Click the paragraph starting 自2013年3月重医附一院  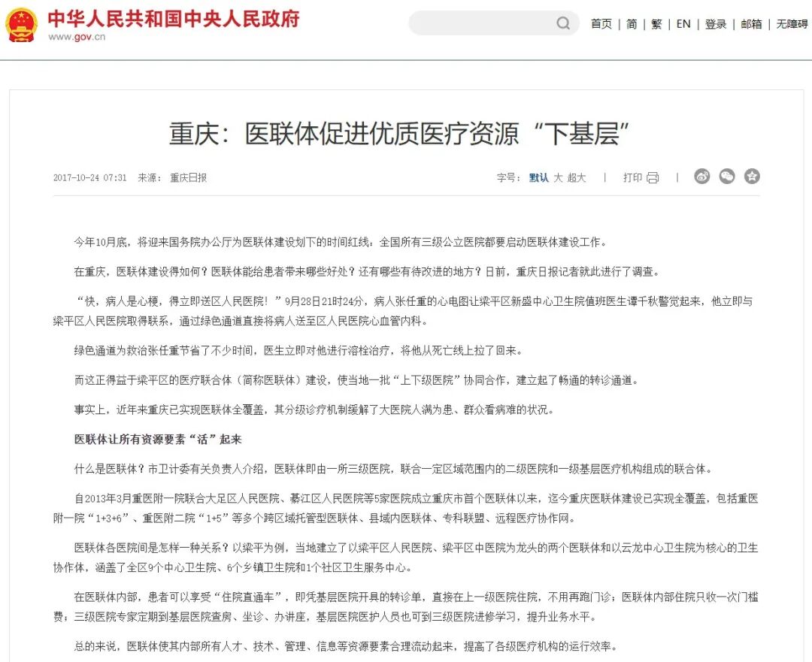(406, 508)
